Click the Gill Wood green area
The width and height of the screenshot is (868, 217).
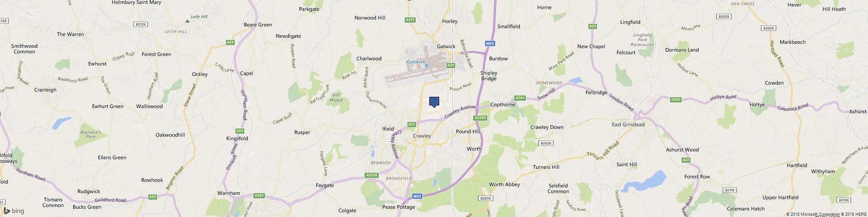(x=336, y=97)
